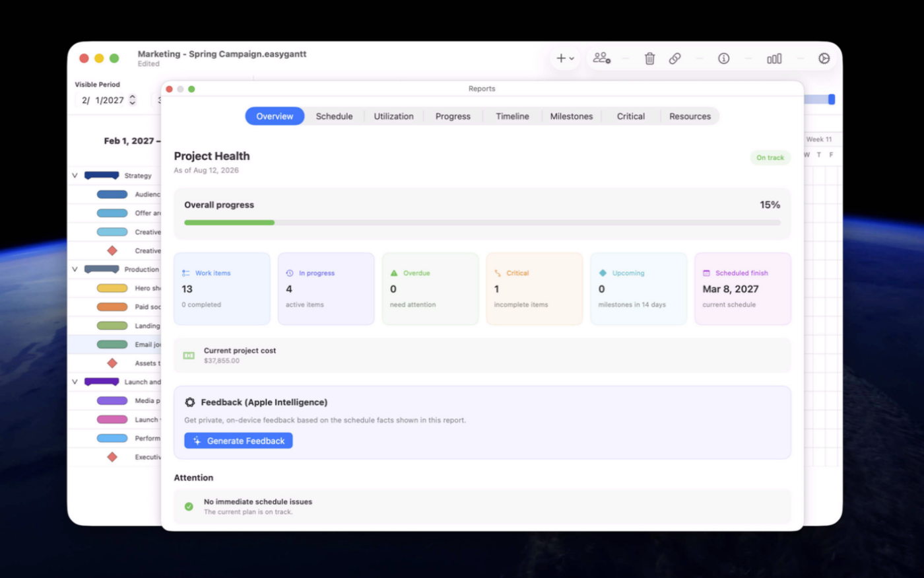Switch to the Schedule tab
This screenshot has width=924, height=578.
(334, 116)
